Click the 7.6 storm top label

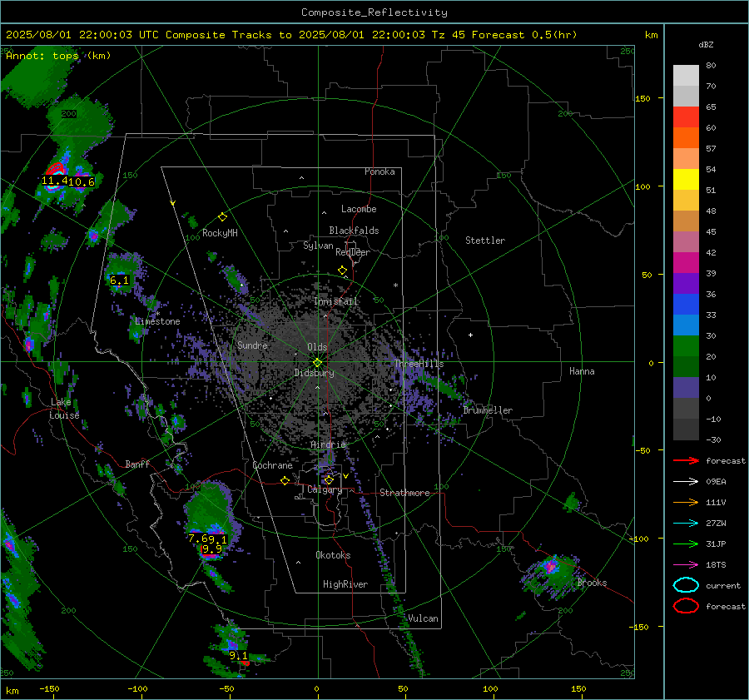point(197,539)
